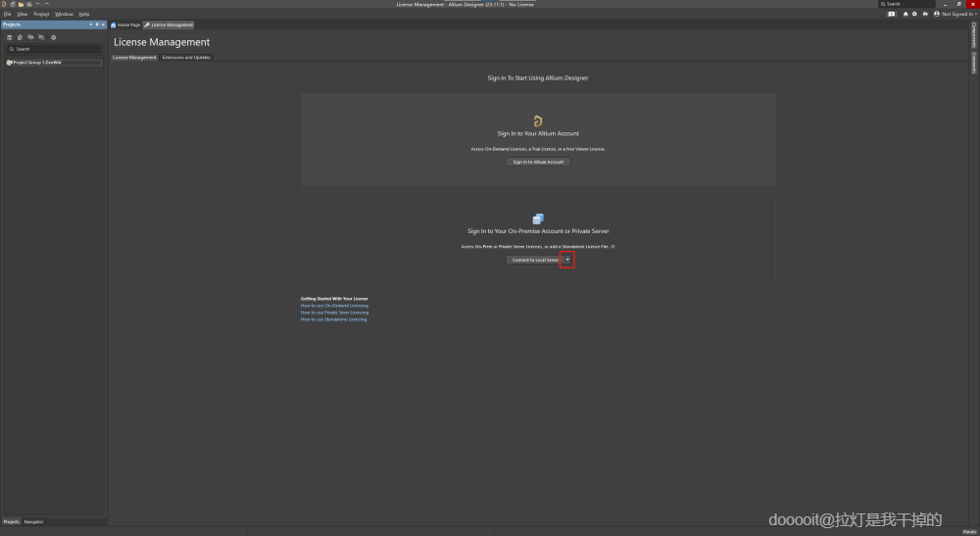Viewport: 980px width, 536px height.
Task: Click the notifications speech-bubble icon at top right
Action: (x=892, y=14)
